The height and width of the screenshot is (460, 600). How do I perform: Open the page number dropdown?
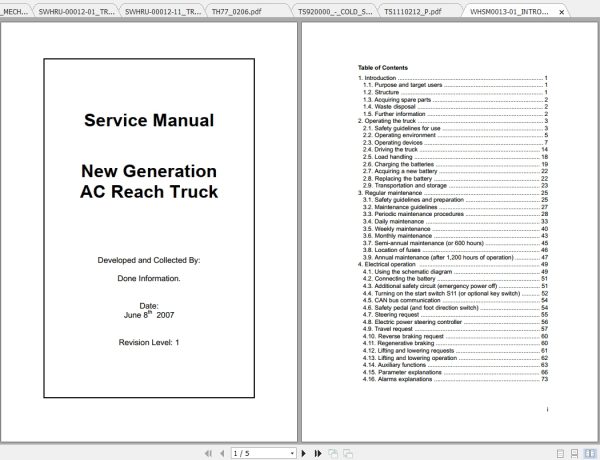(x=292, y=453)
